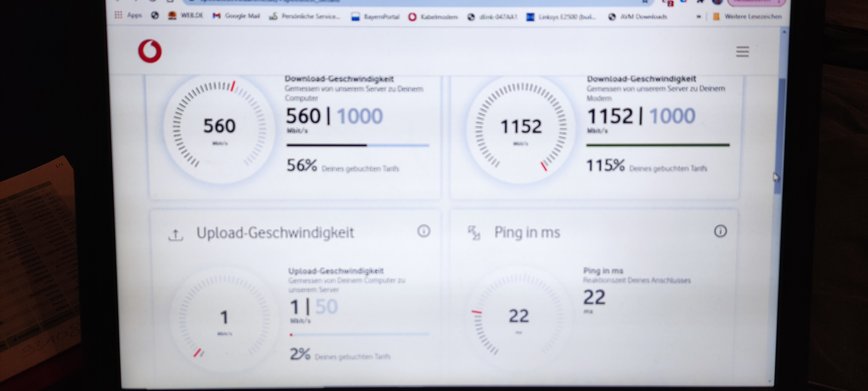
Task: Click the Vodafone logo
Action: [150, 51]
